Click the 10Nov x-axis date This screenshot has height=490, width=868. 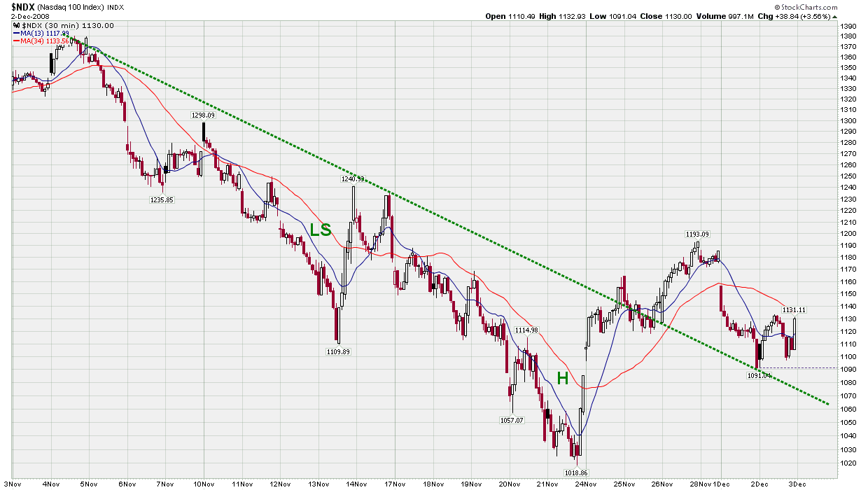click(204, 483)
